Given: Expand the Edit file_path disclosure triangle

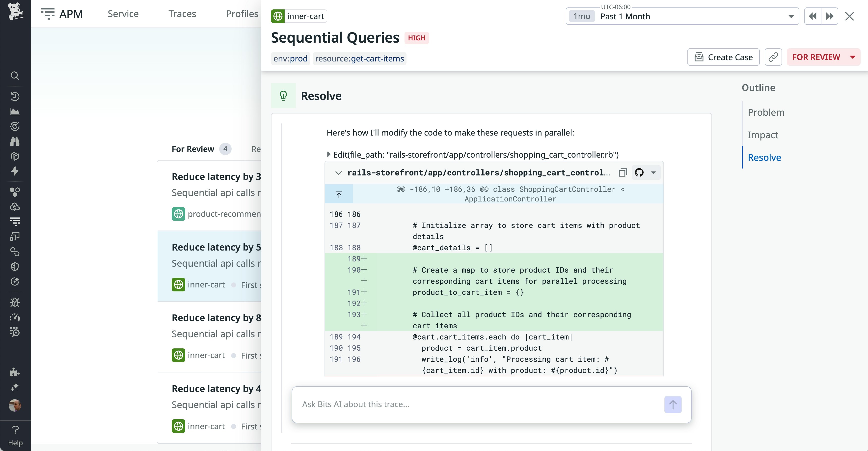Looking at the screenshot, I should (x=328, y=154).
